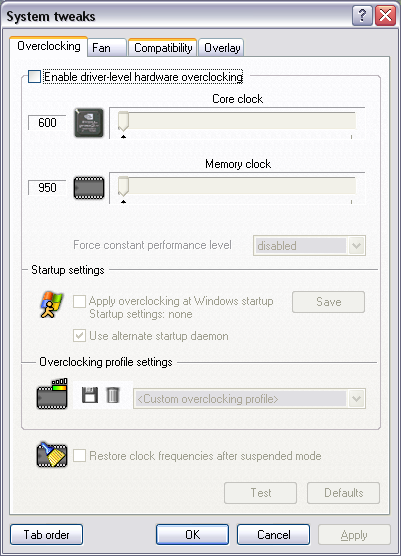The height and width of the screenshot is (556, 401).
Task: Click the Test button
Action: (261, 493)
